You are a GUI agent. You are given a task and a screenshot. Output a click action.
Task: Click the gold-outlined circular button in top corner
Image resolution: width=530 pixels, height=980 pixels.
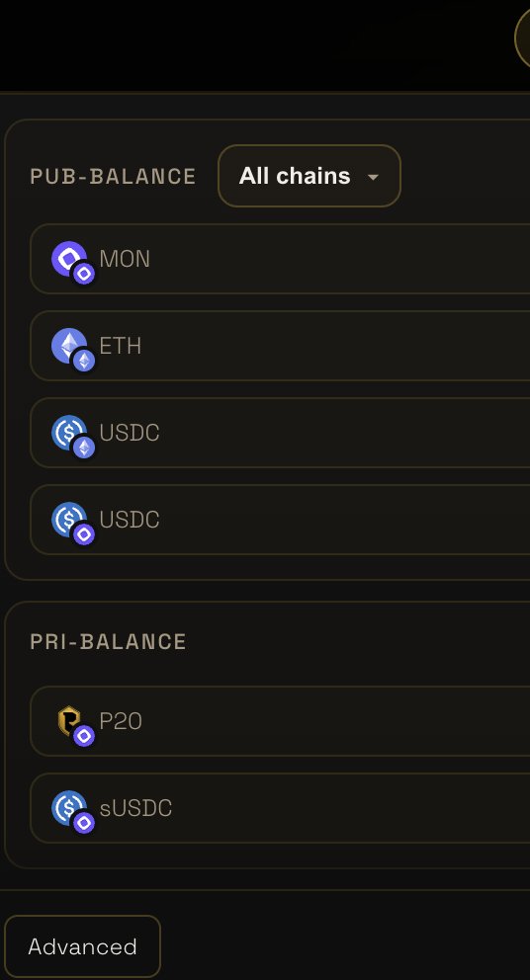pos(522,38)
